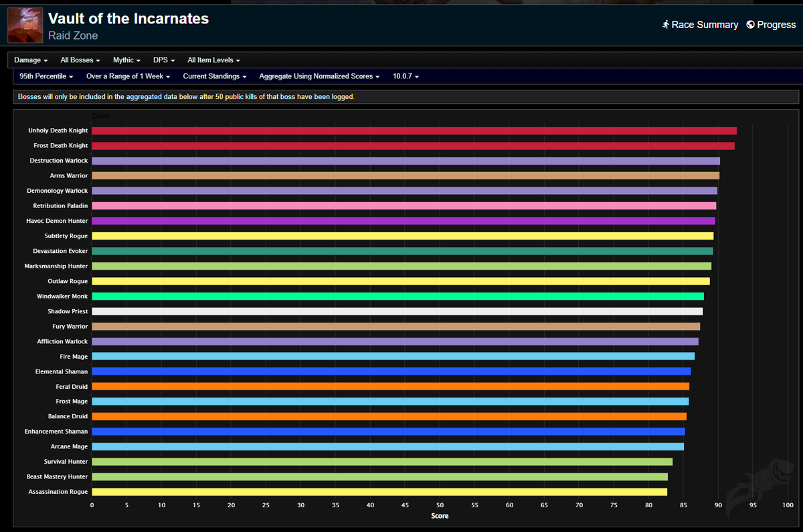Viewport: 803px width, 532px height.
Task: Click the Arcane Mage label
Action: [69, 446]
